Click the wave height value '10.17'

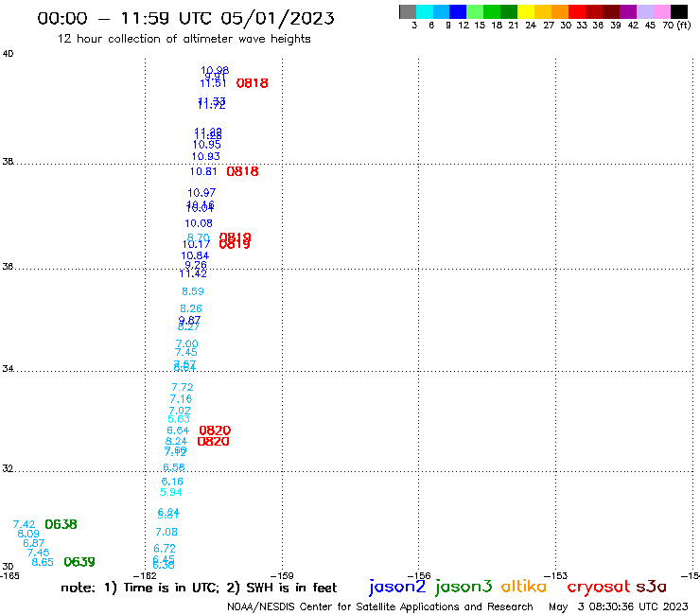click(196, 245)
